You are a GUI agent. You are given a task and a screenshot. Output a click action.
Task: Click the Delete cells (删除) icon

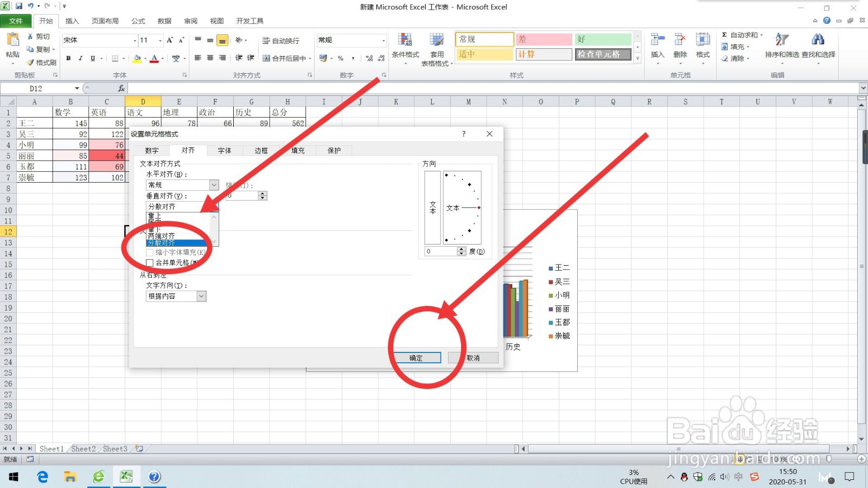pos(680,40)
